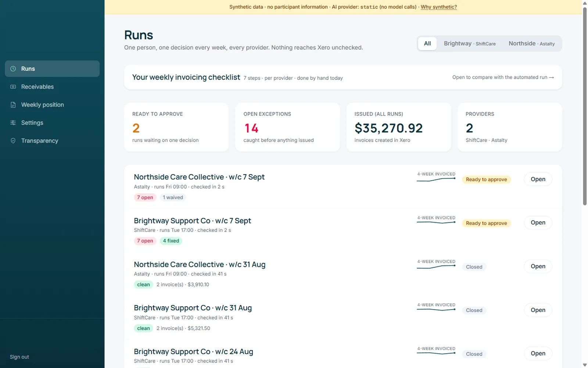Click "2 invoice(s) · $5,321.50" text

(183, 329)
